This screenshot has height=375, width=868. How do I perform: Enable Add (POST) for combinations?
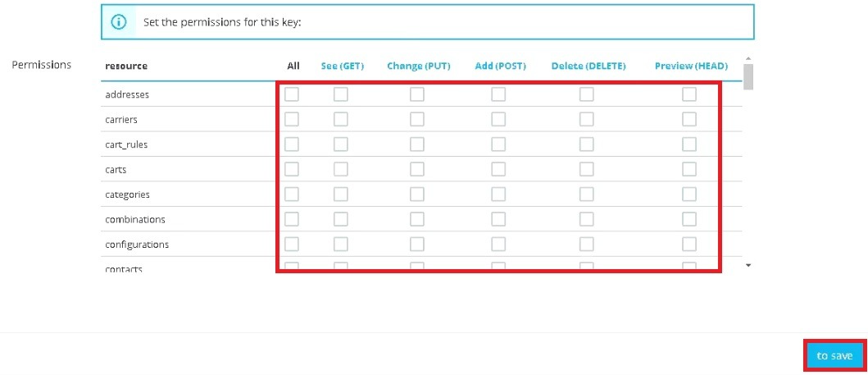498,219
